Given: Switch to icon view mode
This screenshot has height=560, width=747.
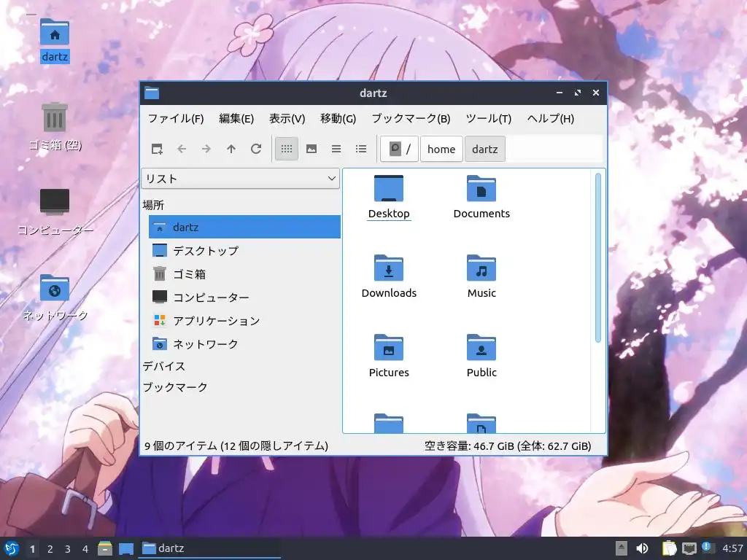Looking at the screenshot, I should [x=287, y=149].
